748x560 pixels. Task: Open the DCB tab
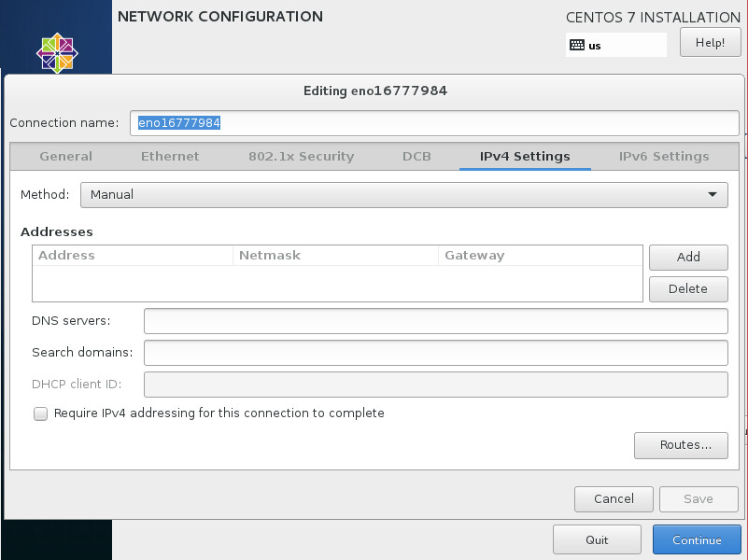coord(416,156)
